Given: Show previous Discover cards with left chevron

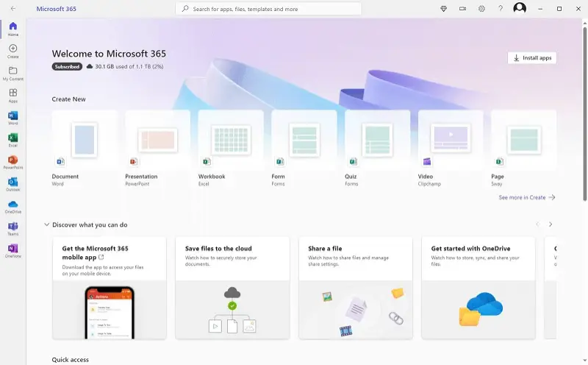Looking at the screenshot, I should pos(538,224).
